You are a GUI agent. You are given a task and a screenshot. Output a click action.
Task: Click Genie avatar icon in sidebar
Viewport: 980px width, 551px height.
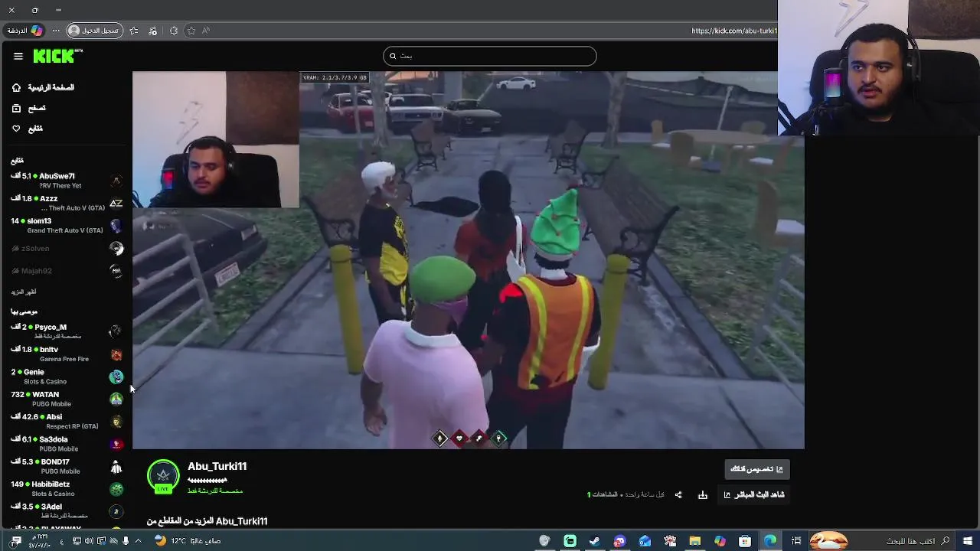click(x=116, y=377)
